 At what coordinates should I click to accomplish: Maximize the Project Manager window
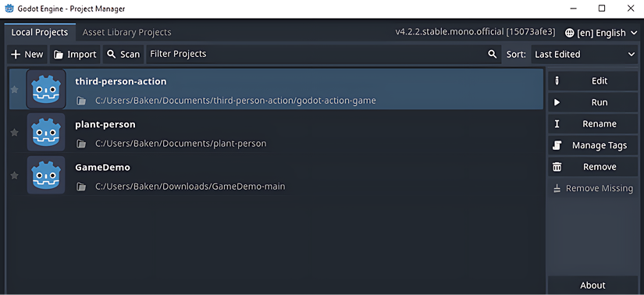click(x=602, y=9)
